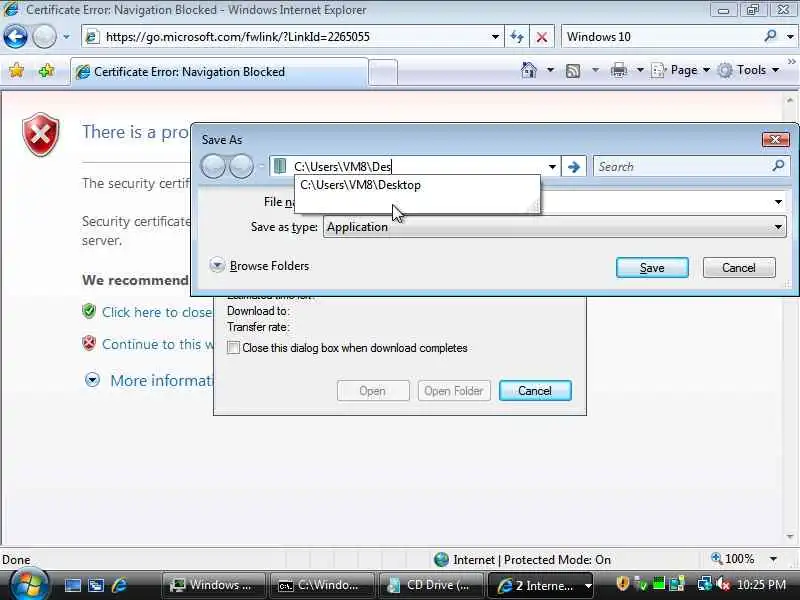Image resolution: width=800 pixels, height=600 pixels.
Task: Click the Save button in Save As
Action: coord(652,267)
